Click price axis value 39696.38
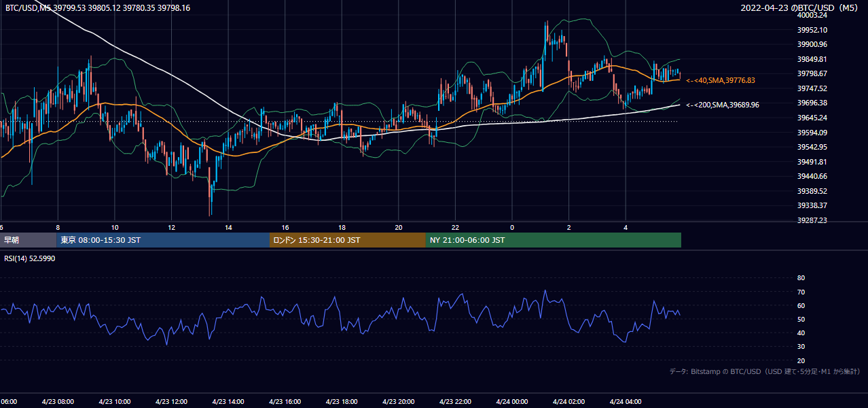Screen dimensions: 868x408 812,103
